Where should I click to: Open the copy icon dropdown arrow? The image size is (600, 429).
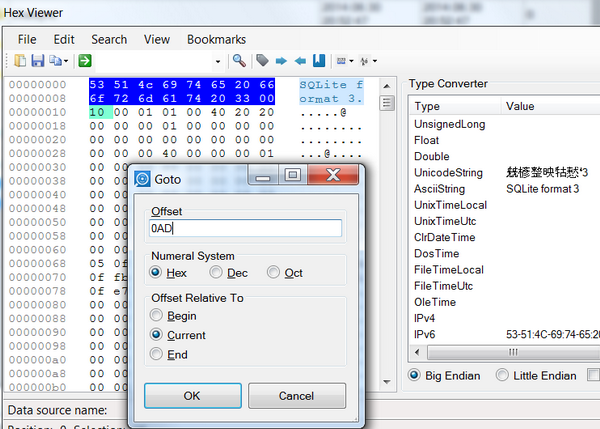pos(66,61)
